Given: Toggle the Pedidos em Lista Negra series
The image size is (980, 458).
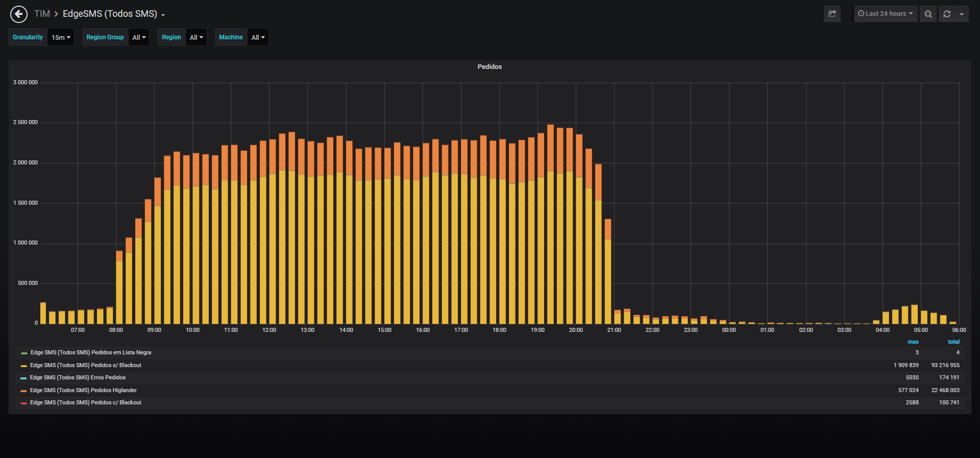Looking at the screenshot, I should pos(91,352).
